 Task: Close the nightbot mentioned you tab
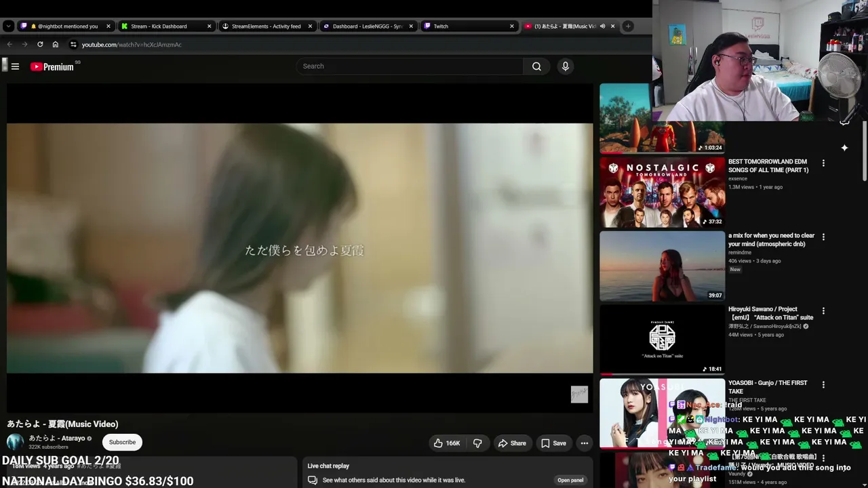click(x=108, y=26)
